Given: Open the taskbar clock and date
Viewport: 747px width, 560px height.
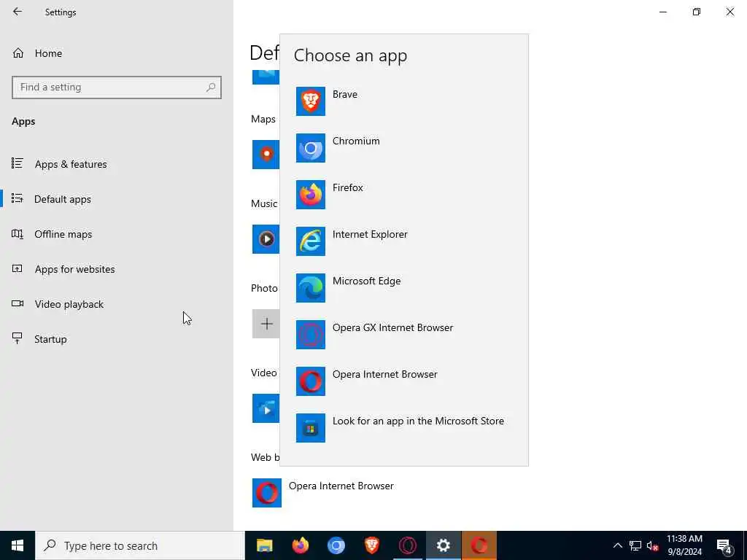Looking at the screenshot, I should 684,545.
